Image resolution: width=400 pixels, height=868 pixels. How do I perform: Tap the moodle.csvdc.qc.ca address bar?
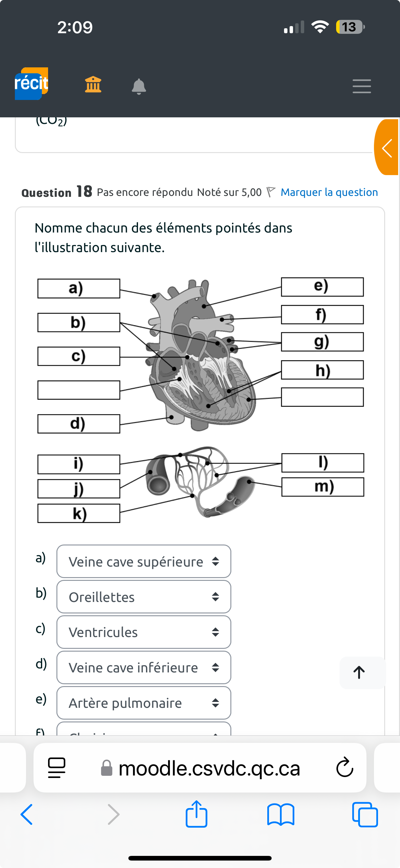click(x=200, y=768)
